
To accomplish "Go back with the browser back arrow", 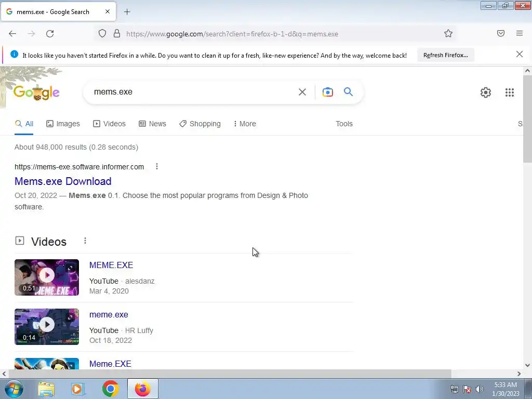I will 12,34.
